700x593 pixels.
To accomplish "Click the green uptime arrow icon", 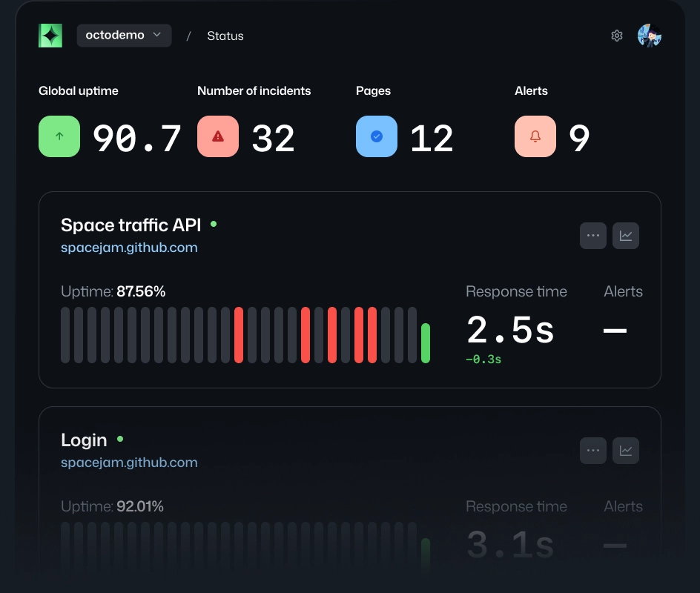I will click(59, 136).
